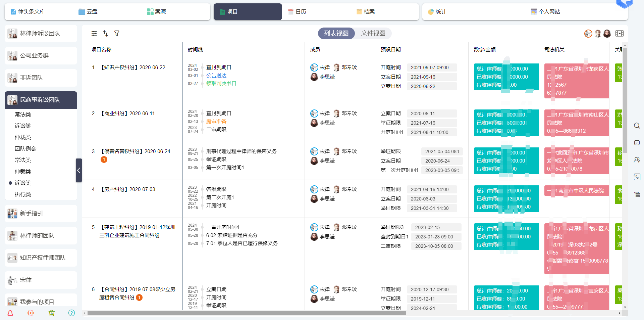The width and height of the screenshot is (644, 320).
Task: Open 知识产权律师团队 in the sidebar
Action: coord(41,258)
